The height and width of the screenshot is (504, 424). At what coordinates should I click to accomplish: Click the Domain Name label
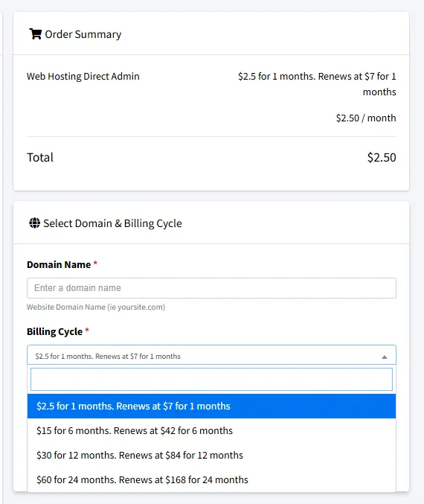(59, 264)
